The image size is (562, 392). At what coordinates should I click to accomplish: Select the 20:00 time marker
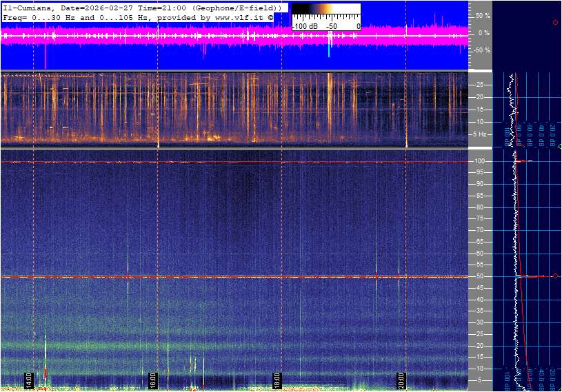401,380
